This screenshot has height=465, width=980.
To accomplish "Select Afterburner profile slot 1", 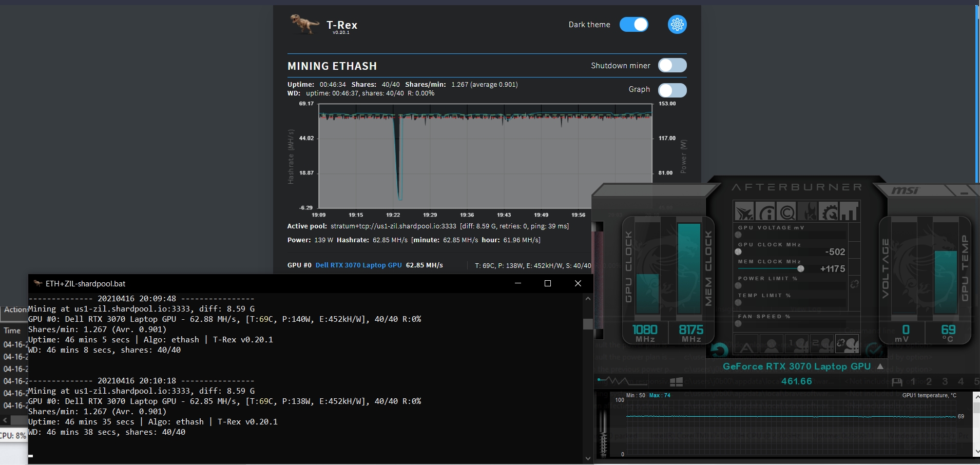I will [913, 381].
